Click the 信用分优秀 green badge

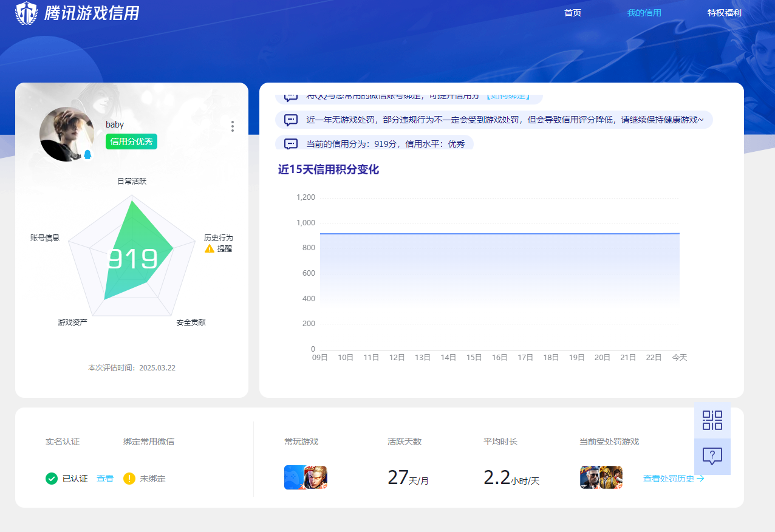(x=131, y=142)
